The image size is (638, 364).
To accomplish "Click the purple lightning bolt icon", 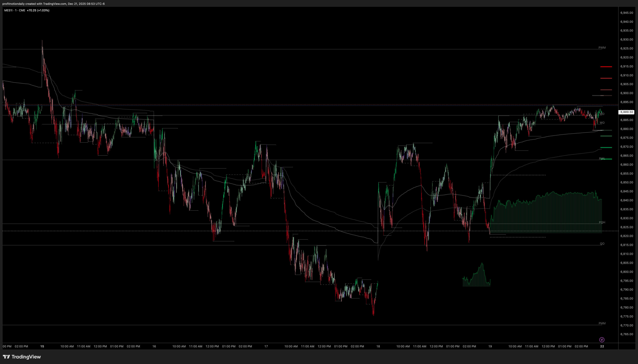I will point(602,340).
